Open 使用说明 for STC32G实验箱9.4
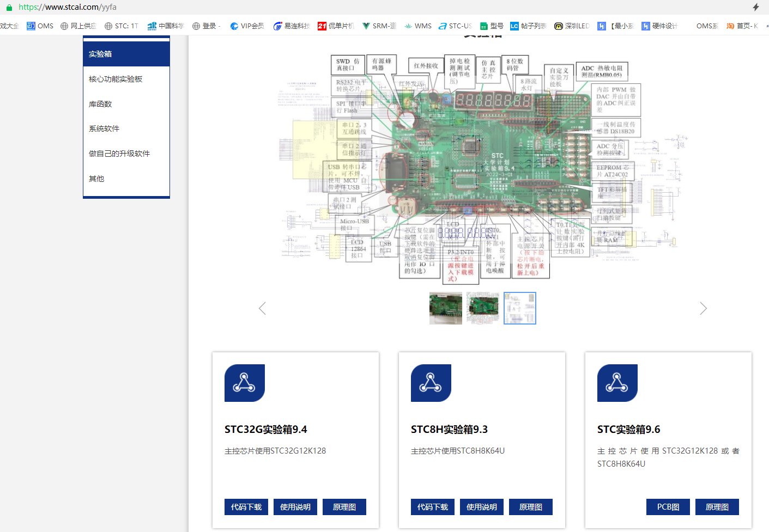The image size is (769, 532). click(295, 507)
